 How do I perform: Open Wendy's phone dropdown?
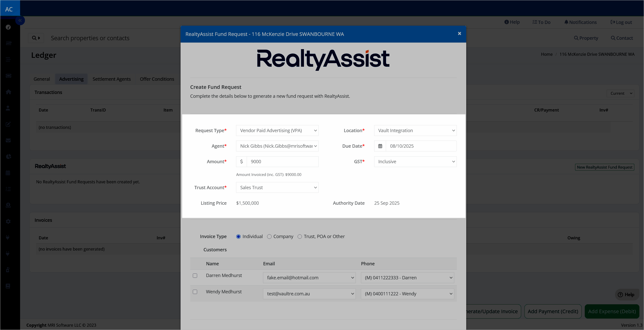[x=407, y=294]
